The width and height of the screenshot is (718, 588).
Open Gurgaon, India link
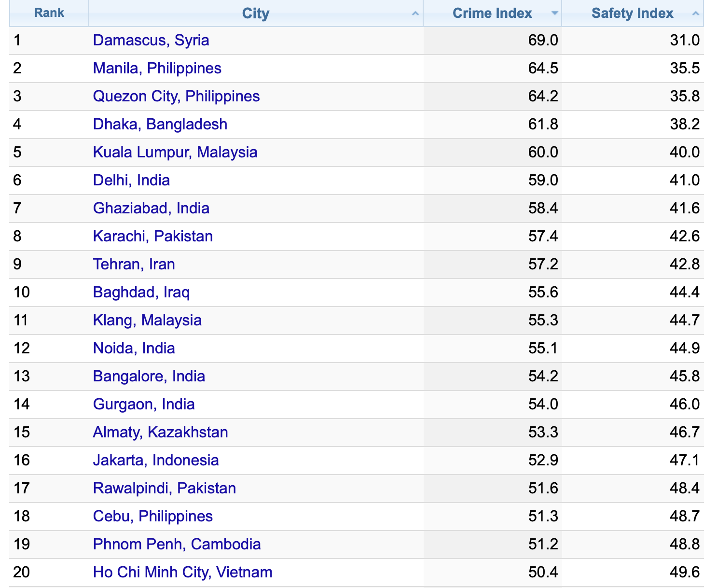pos(144,404)
